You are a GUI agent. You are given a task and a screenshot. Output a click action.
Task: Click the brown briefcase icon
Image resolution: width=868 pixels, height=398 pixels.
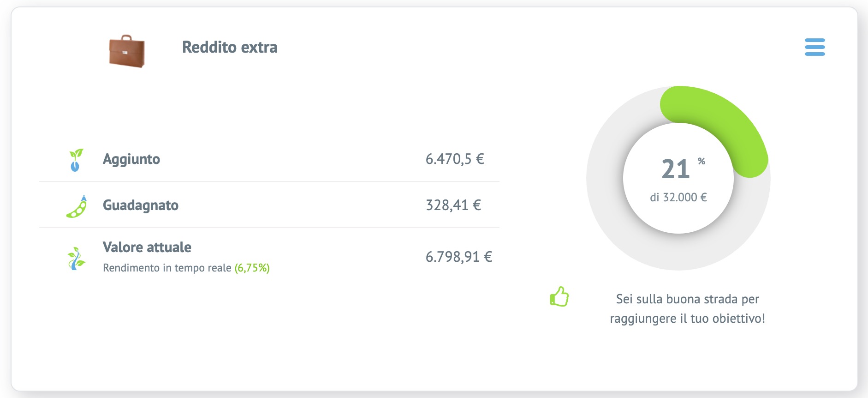point(127,51)
